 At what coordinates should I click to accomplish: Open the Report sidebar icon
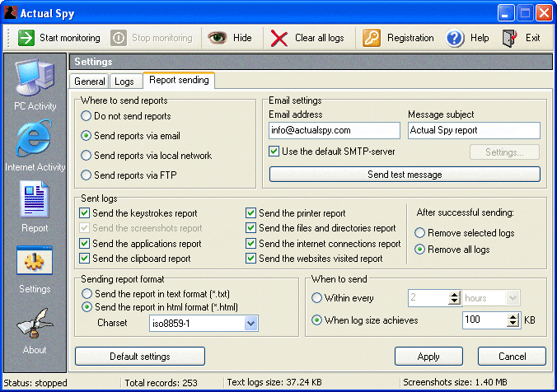click(x=35, y=199)
